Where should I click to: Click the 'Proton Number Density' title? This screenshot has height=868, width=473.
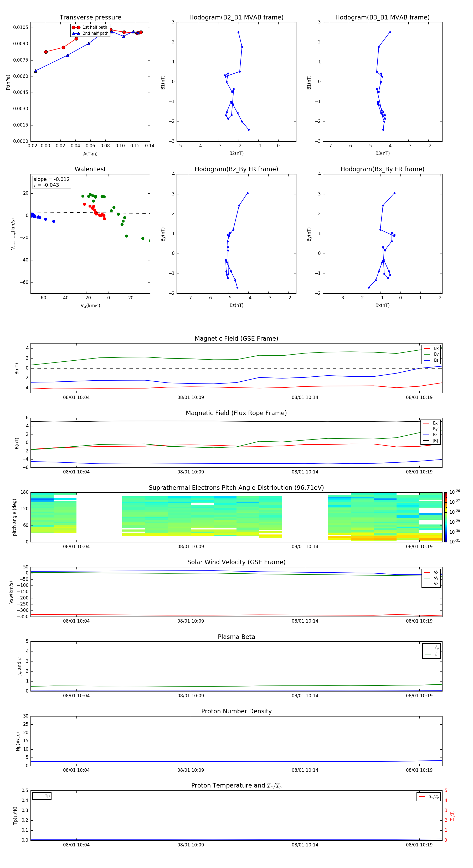tap(236, 711)
